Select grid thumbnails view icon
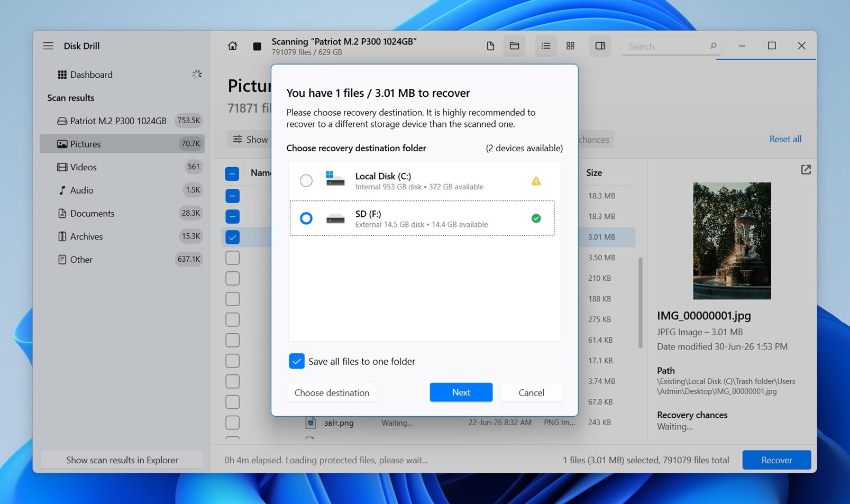This screenshot has height=504, width=850. (570, 46)
